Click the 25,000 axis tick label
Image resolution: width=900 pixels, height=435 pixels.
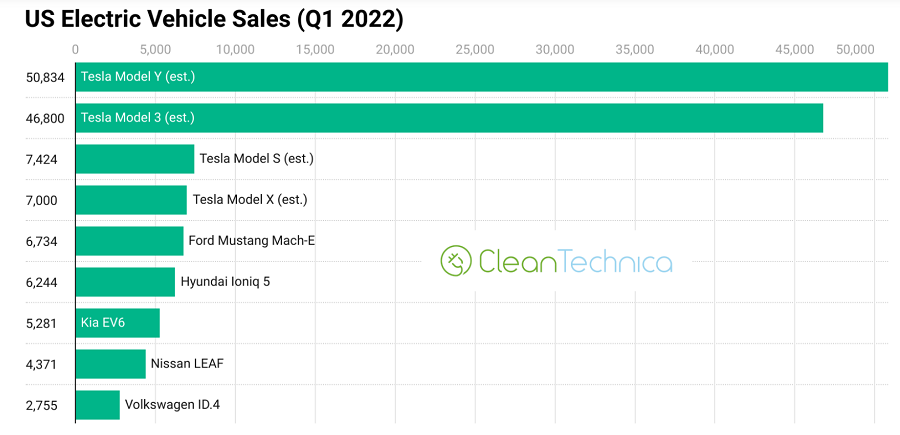tap(475, 49)
